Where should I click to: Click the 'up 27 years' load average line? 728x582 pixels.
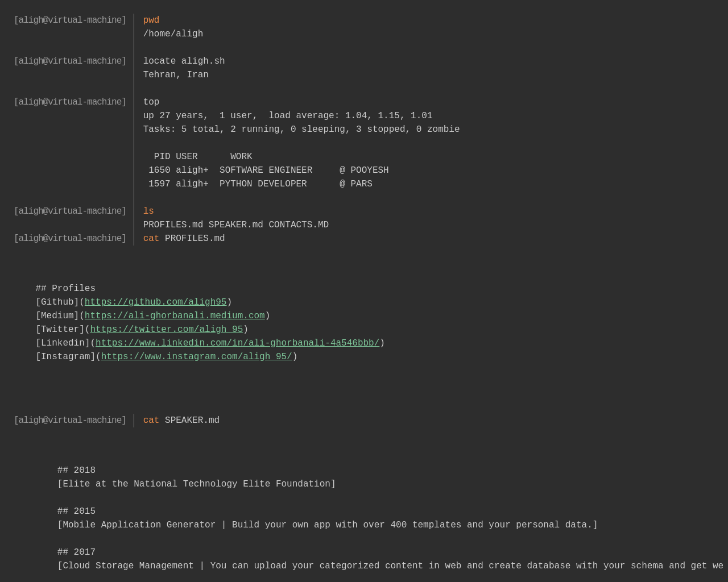288,116
